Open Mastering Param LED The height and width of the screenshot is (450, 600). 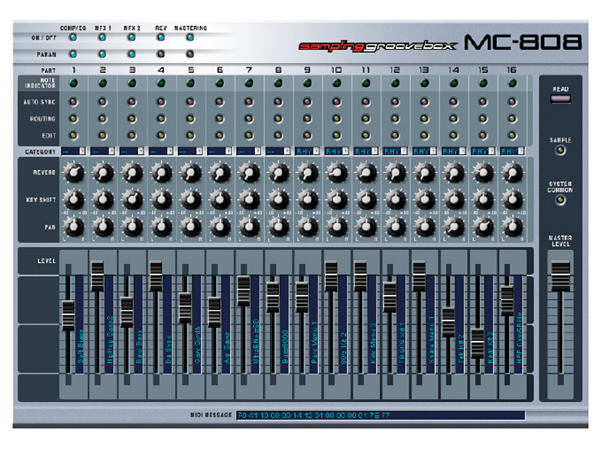point(190,54)
